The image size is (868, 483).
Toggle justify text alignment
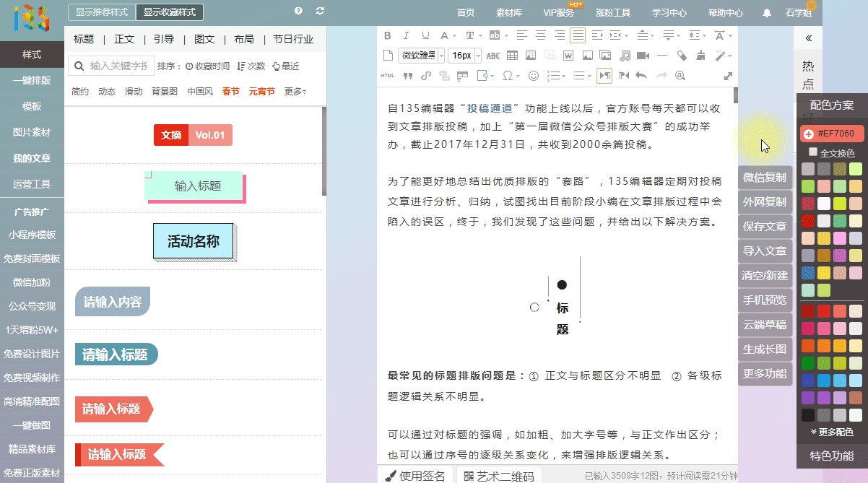coord(578,35)
